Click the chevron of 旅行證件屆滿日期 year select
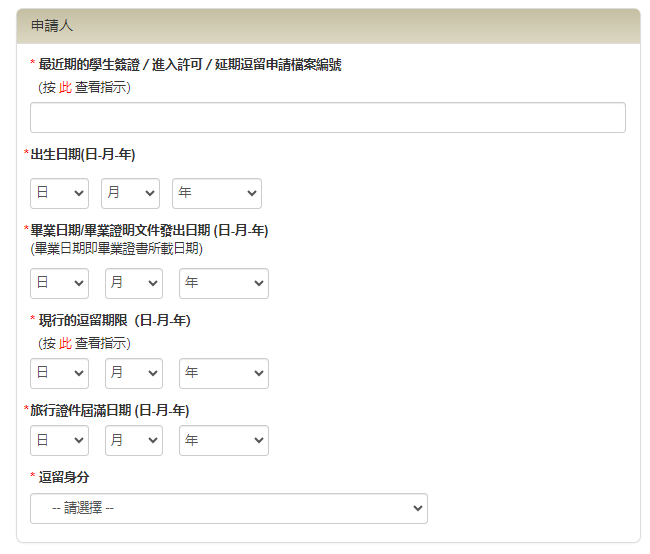The height and width of the screenshot is (554, 650). (x=259, y=440)
